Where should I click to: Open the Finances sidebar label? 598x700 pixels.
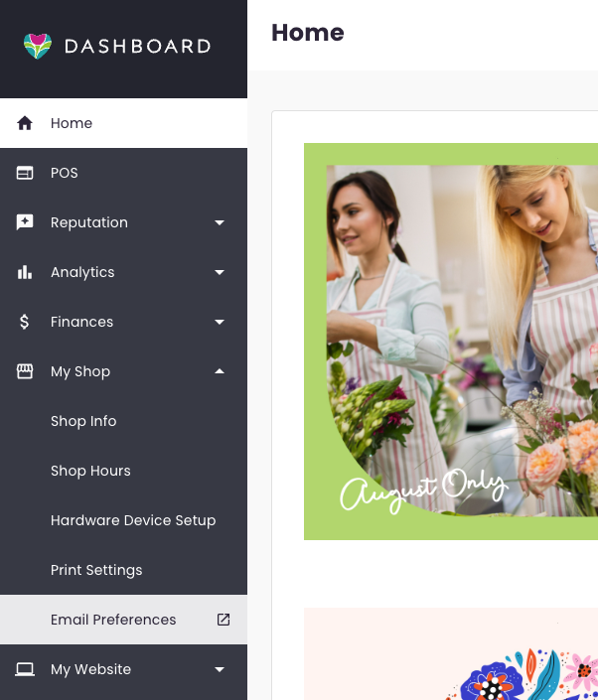point(81,322)
